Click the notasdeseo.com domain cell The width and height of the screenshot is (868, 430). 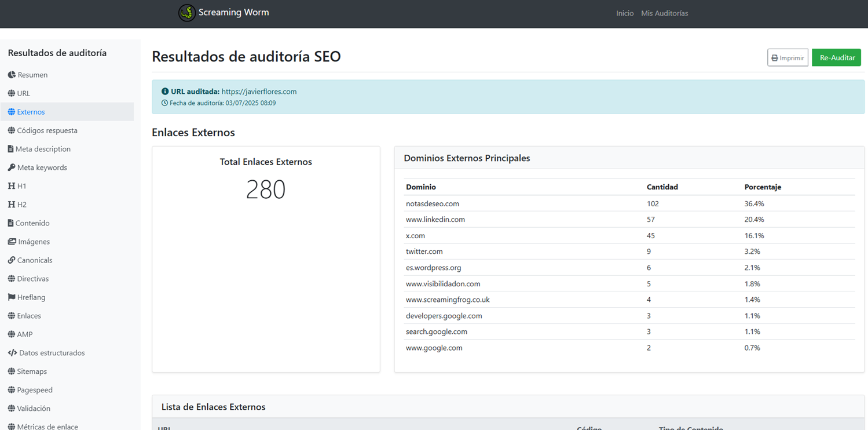[433, 203]
